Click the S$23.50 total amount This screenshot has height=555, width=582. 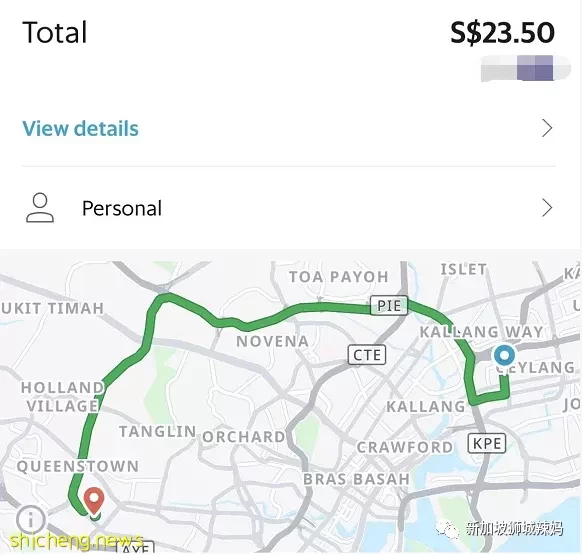click(503, 33)
